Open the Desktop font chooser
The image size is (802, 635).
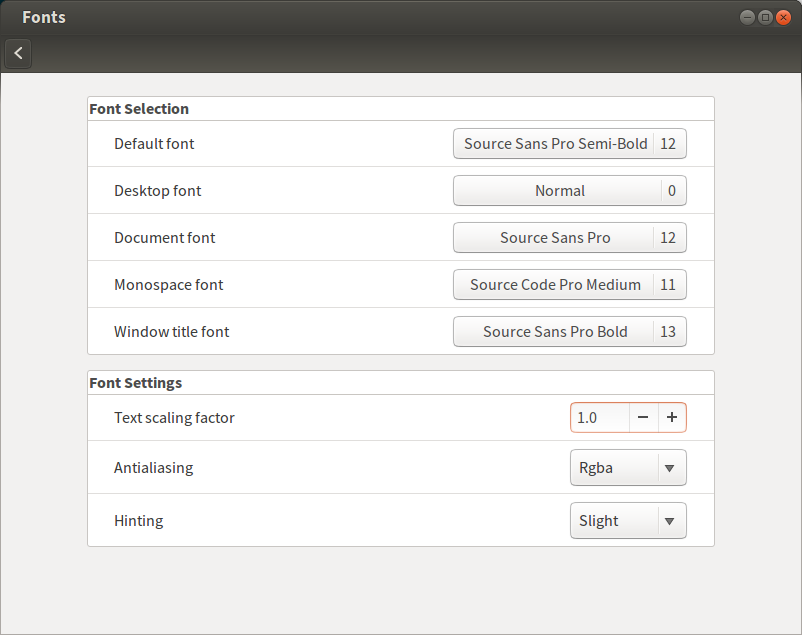559,191
